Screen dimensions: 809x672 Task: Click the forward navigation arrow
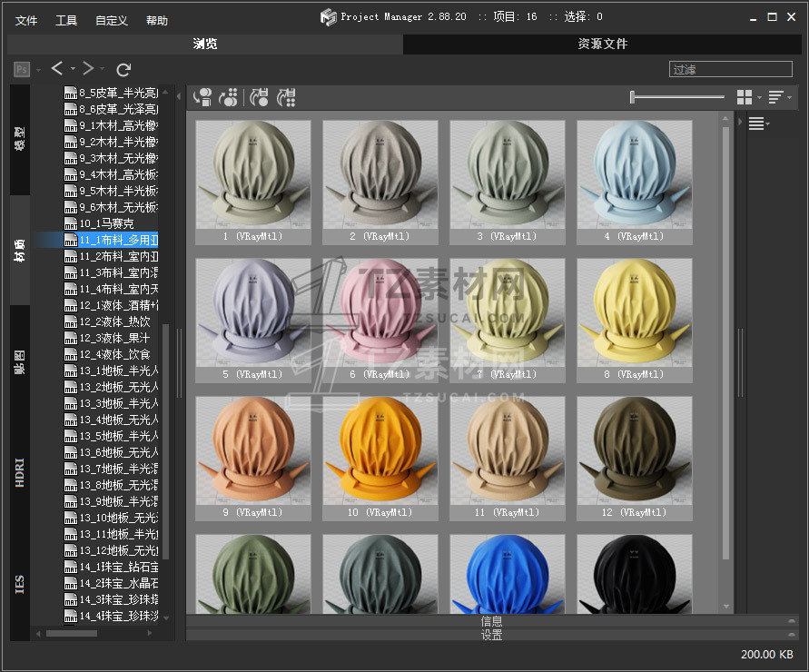(88, 69)
